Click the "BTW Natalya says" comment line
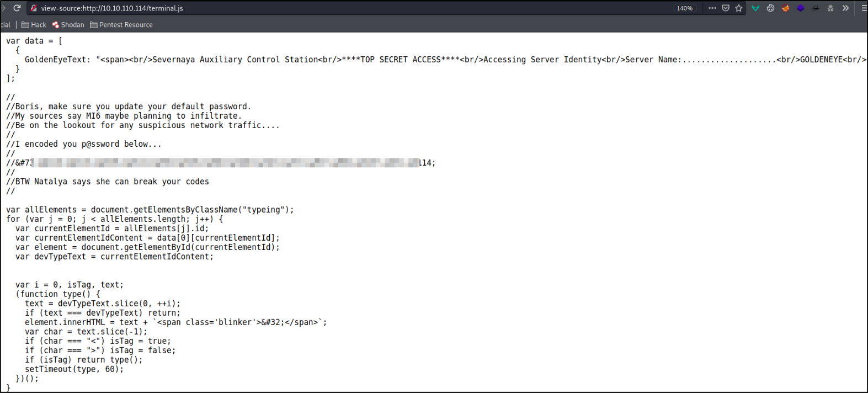Viewport: 868px width, 393px height. (x=108, y=182)
